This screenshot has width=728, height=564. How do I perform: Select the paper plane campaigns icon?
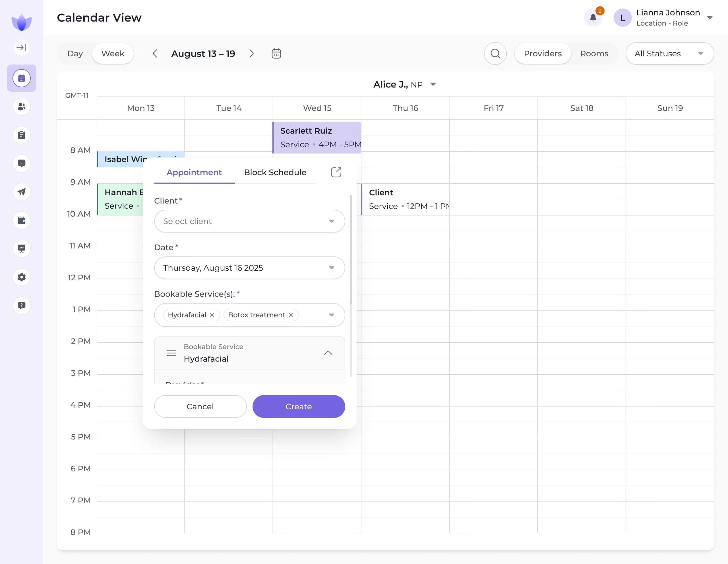pyautogui.click(x=21, y=192)
